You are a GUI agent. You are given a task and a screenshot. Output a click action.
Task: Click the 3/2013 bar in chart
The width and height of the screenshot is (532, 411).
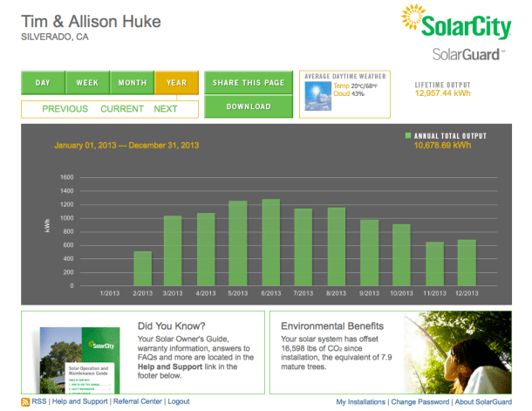[173, 250]
